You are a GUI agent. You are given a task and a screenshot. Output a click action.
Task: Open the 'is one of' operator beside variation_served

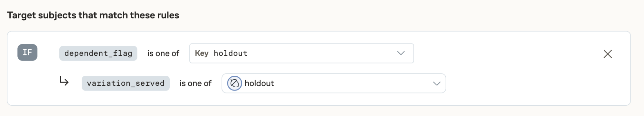(195, 83)
